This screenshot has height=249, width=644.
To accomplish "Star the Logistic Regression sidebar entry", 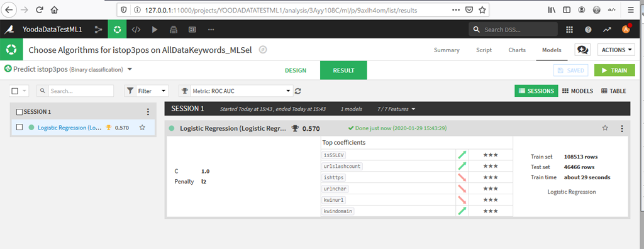I will [142, 128].
